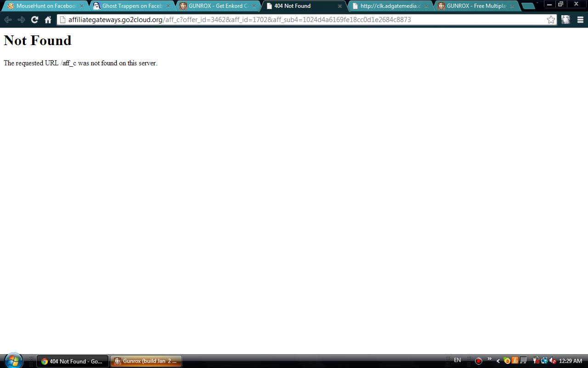This screenshot has width=588, height=368.
Task: Click the address bar URL field
Action: click(303, 20)
